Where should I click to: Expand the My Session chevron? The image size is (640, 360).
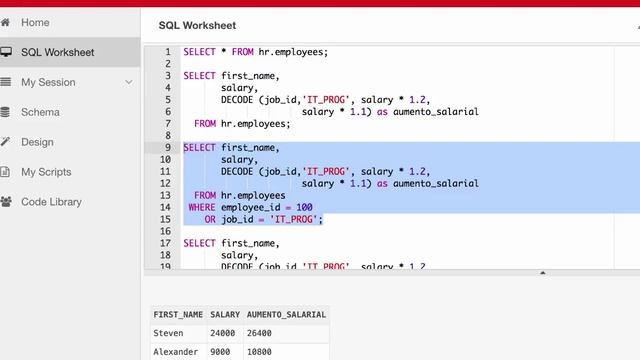click(x=129, y=82)
